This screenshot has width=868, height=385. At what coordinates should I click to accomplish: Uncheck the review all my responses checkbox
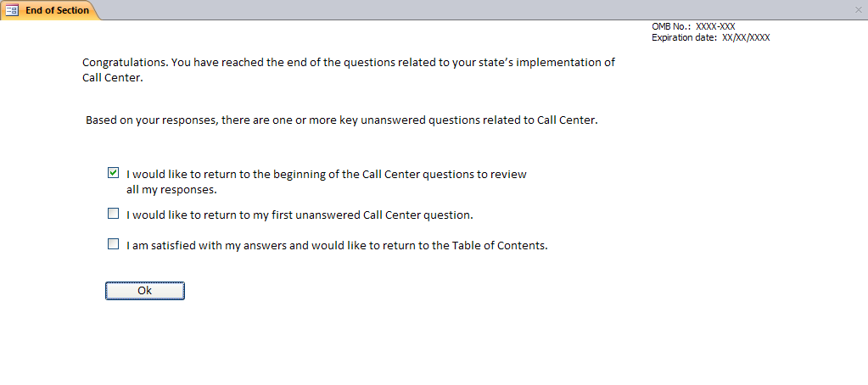coord(114,173)
